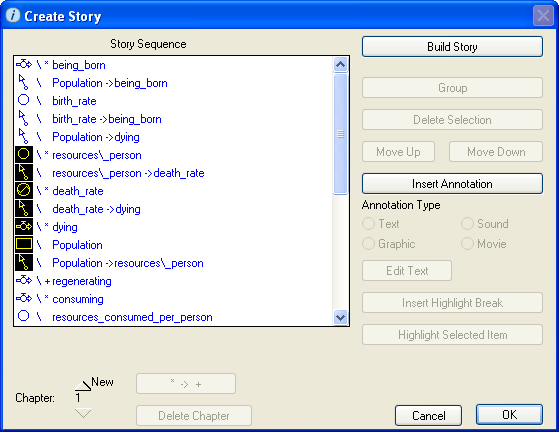Select the regenerating flow icon

coord(24,281)
